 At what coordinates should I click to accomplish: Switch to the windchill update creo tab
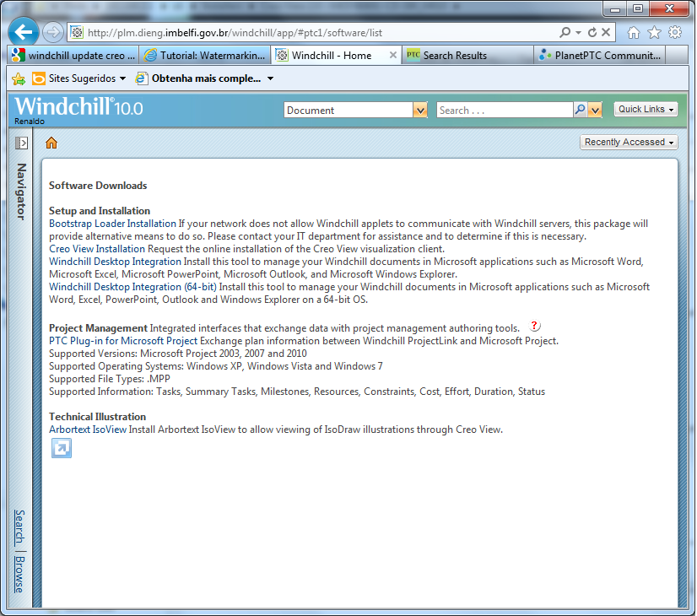[x=73, y=55]
